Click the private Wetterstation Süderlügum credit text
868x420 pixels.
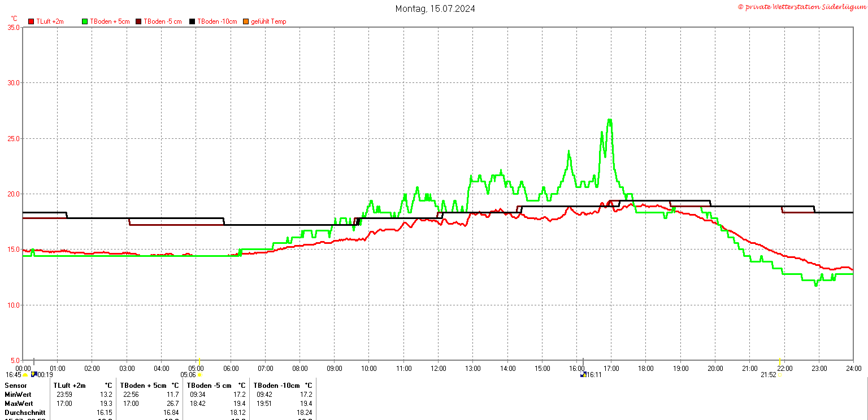[801, 7]
